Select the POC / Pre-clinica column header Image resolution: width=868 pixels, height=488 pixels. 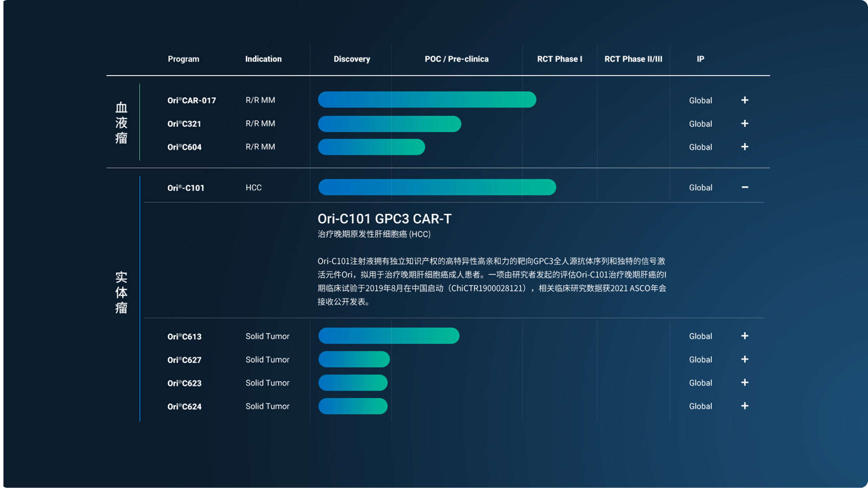[456, 59]
